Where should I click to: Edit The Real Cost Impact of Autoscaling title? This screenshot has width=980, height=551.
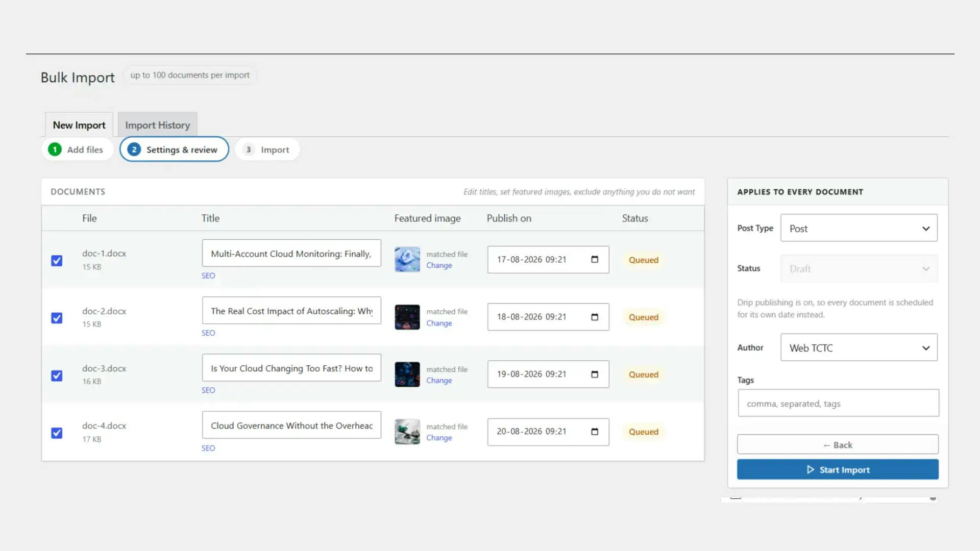point(291,310)
